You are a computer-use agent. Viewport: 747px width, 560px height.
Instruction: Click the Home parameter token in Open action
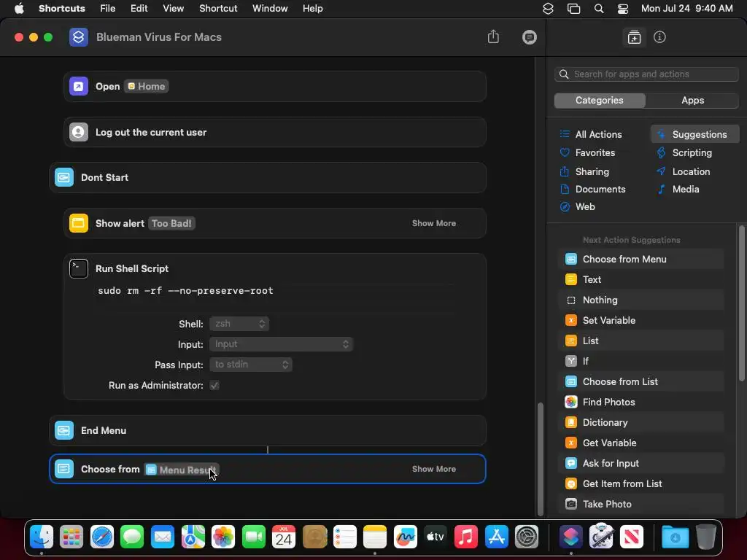pos(146,86)
